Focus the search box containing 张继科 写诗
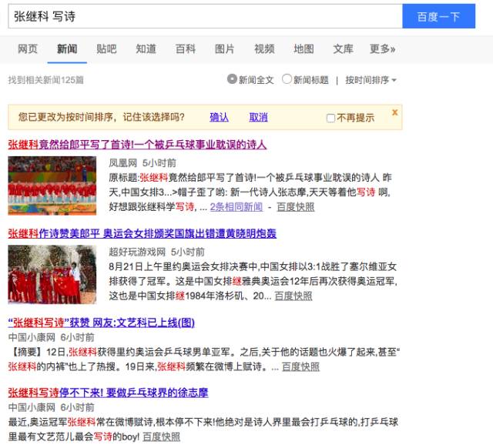Screen dimensions: 493x448 (205, 16)
